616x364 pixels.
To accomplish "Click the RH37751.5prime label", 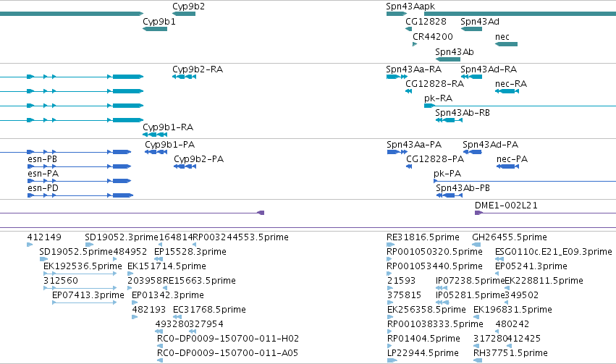I will [510, 353].
